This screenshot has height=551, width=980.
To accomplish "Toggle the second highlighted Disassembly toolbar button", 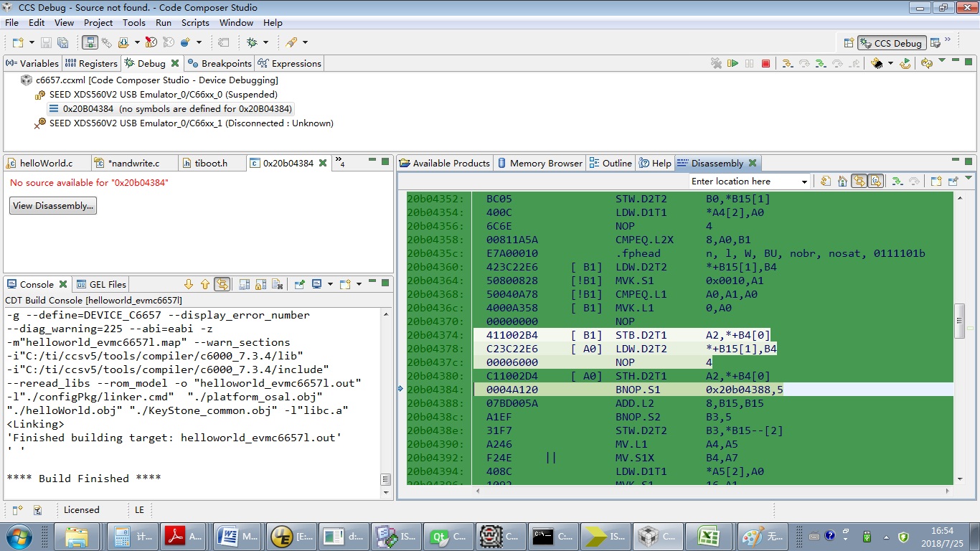I will click(x=875, y=182).
